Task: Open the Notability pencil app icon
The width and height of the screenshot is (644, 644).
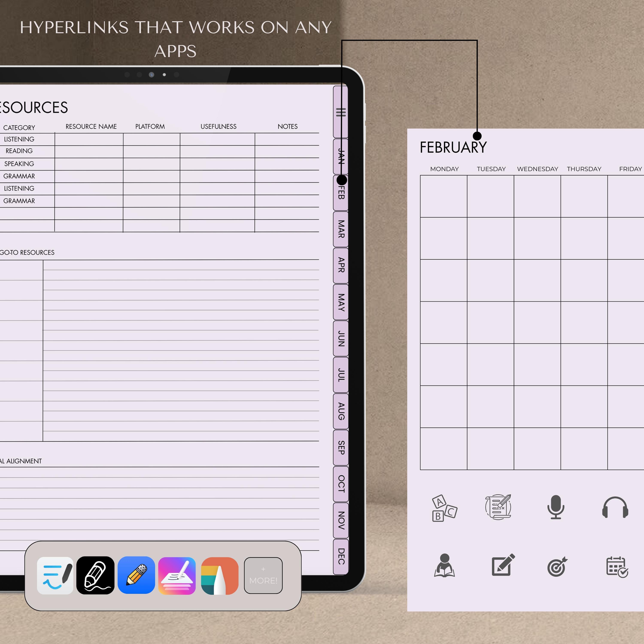Action: [136, 575]
